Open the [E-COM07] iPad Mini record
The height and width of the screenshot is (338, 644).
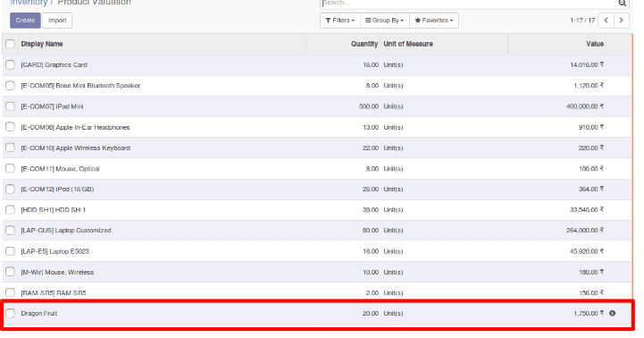(x=52, y=106)
